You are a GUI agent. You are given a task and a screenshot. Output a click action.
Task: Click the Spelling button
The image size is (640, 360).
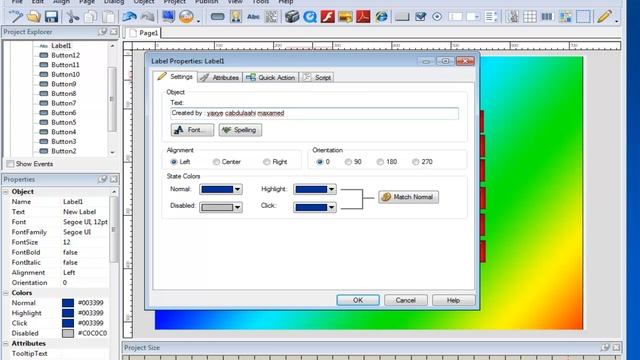point(240,130)
